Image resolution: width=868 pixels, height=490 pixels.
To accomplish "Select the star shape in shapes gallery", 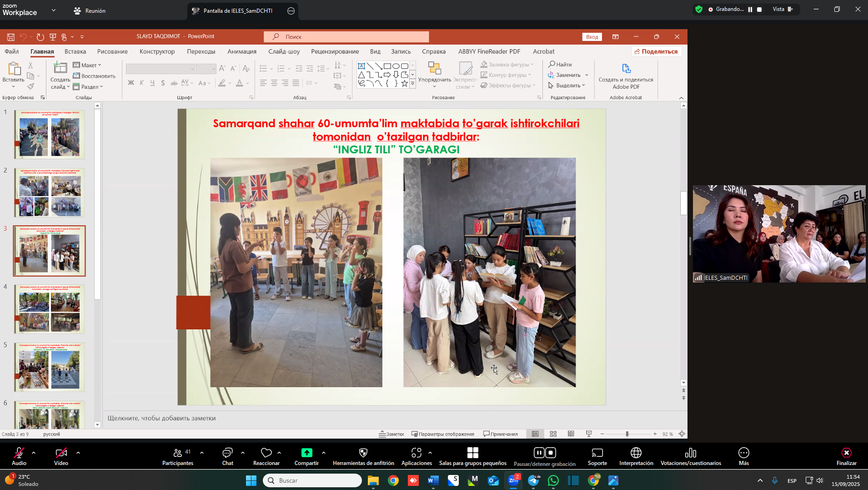I will 404,83.
